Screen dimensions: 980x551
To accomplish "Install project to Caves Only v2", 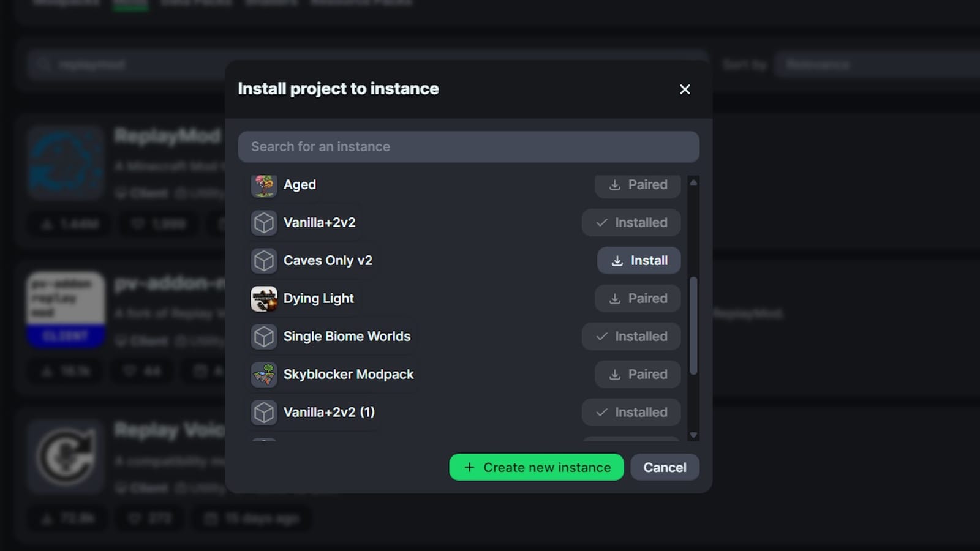I will 639,261.
